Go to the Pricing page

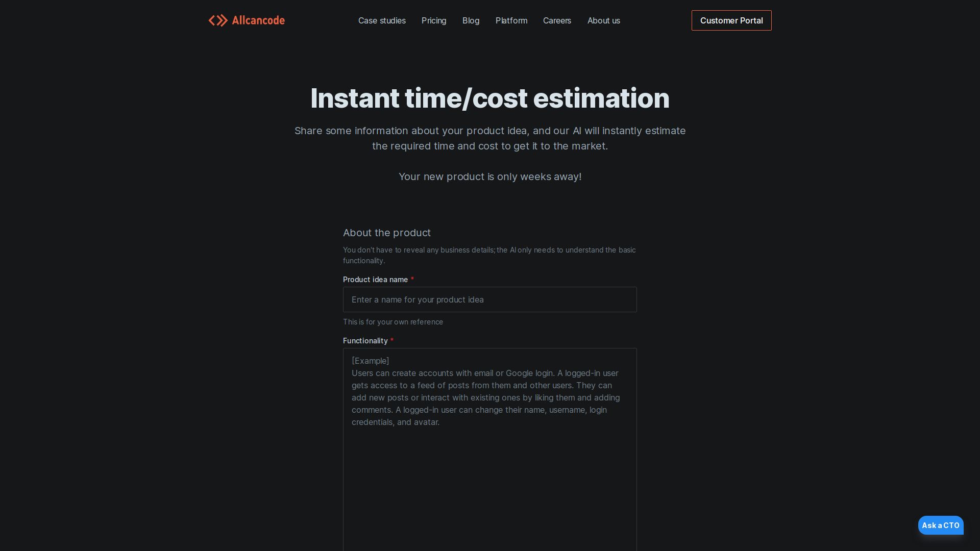(x=434, y=20)
